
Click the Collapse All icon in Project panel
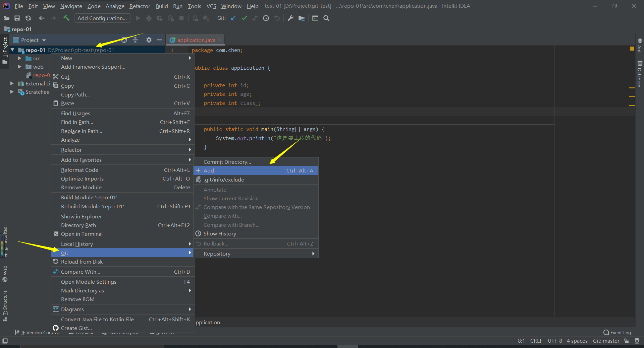coord(135,40)
